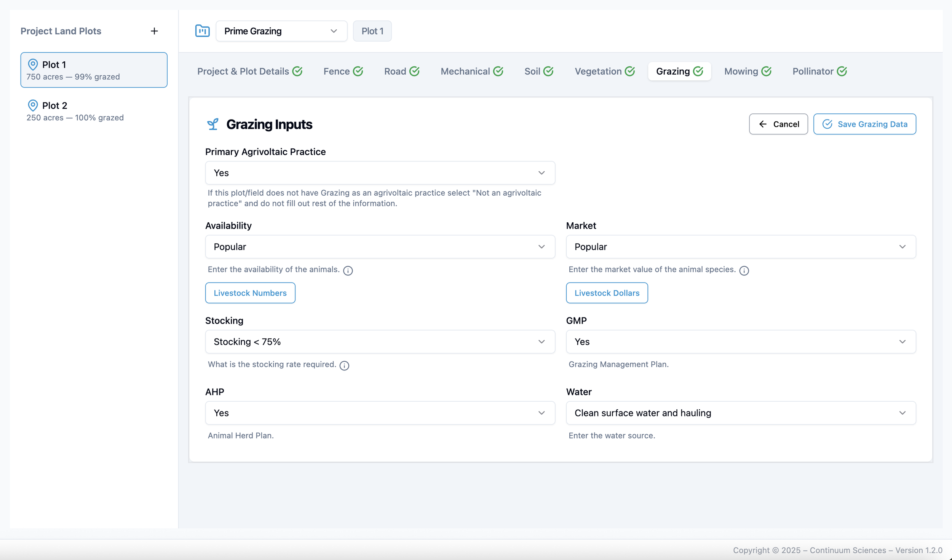This screenshot has height=560, width=952.
Task: Click the plus icon to add land plot
Action: point(154,31)
